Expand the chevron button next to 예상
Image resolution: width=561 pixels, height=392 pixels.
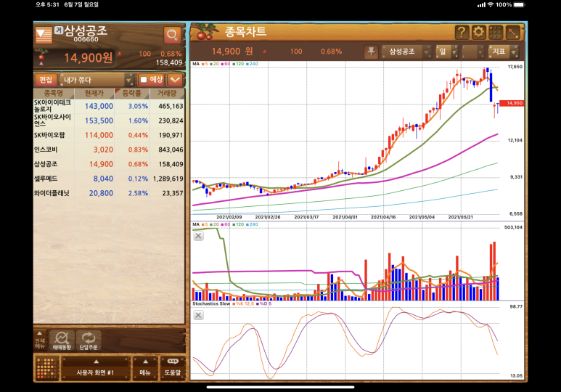click(175, 79)
